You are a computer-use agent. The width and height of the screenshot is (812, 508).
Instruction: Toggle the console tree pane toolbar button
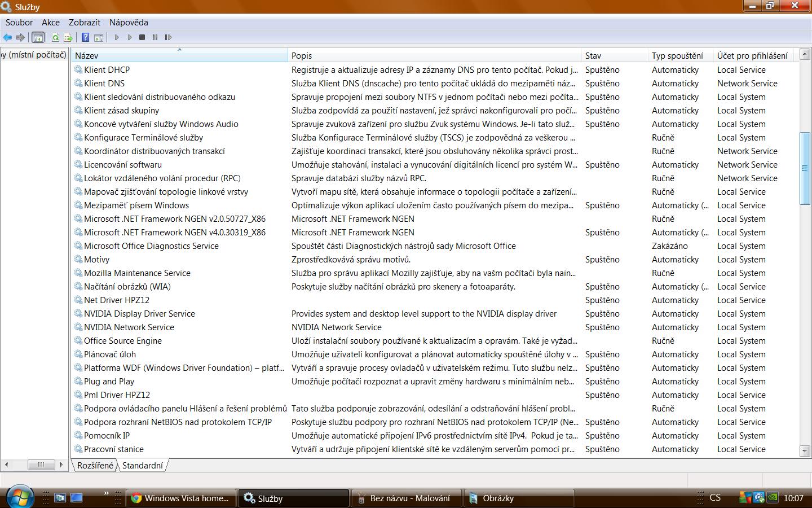(x=38, y=37)
